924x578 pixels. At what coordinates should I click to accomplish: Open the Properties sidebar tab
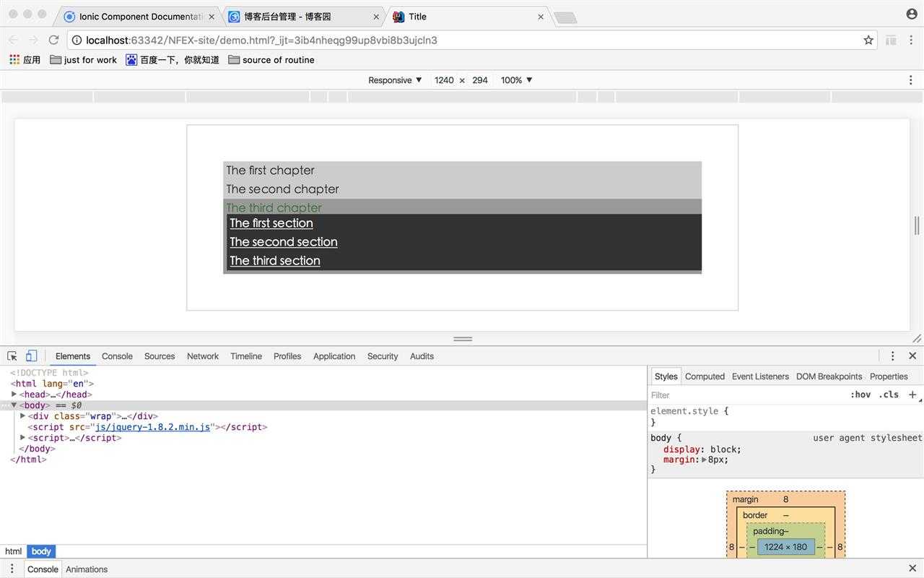(889, 376)
